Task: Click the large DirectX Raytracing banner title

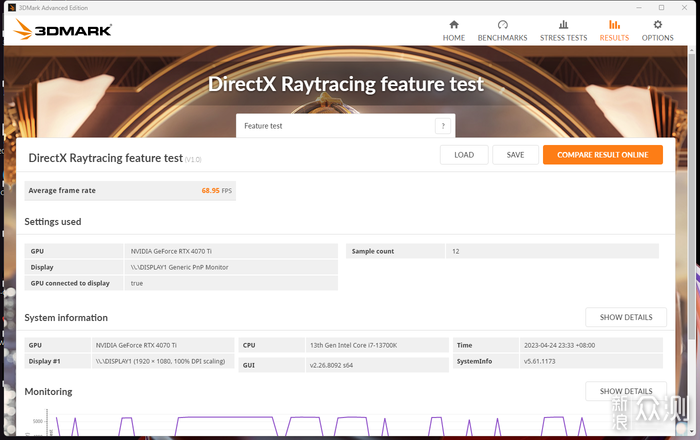Action: click(346, 84)
